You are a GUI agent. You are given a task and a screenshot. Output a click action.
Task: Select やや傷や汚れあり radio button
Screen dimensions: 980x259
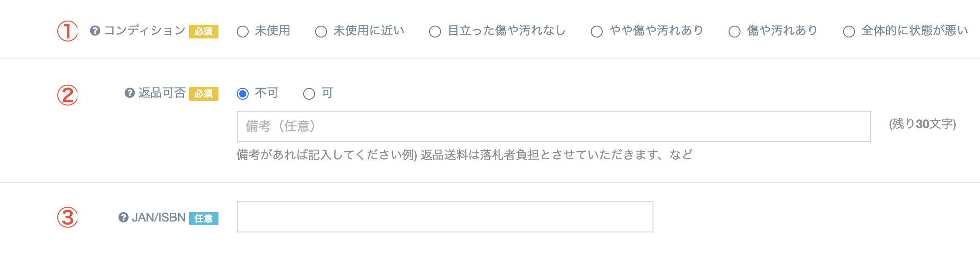point(597,32)
